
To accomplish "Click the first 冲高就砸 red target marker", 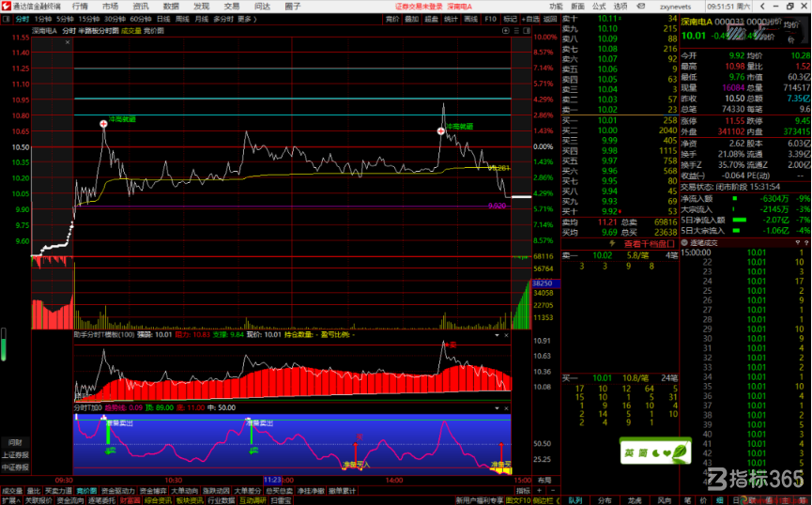I will coord(103,124).
